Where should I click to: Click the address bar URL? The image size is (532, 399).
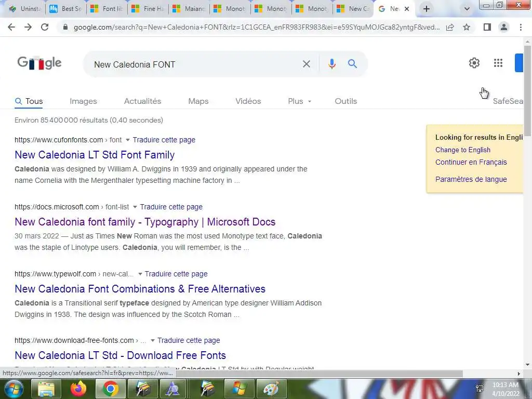[257, 27]
